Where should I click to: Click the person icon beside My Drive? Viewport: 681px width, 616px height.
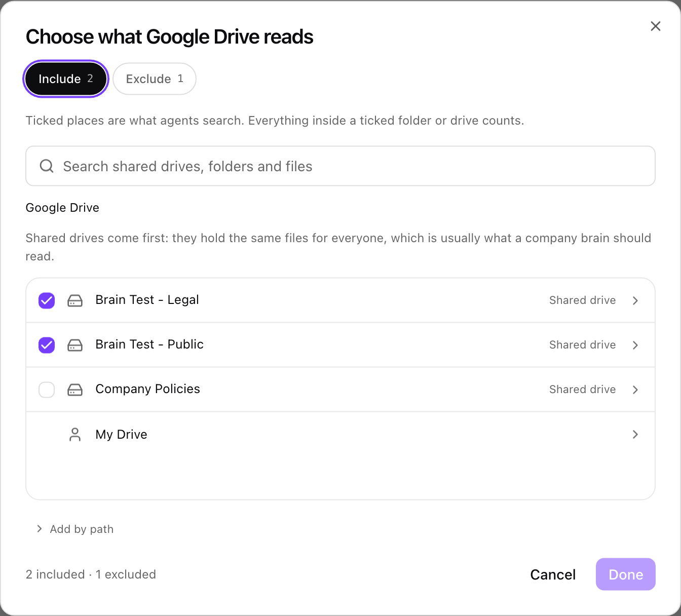[x=75, y=434]
